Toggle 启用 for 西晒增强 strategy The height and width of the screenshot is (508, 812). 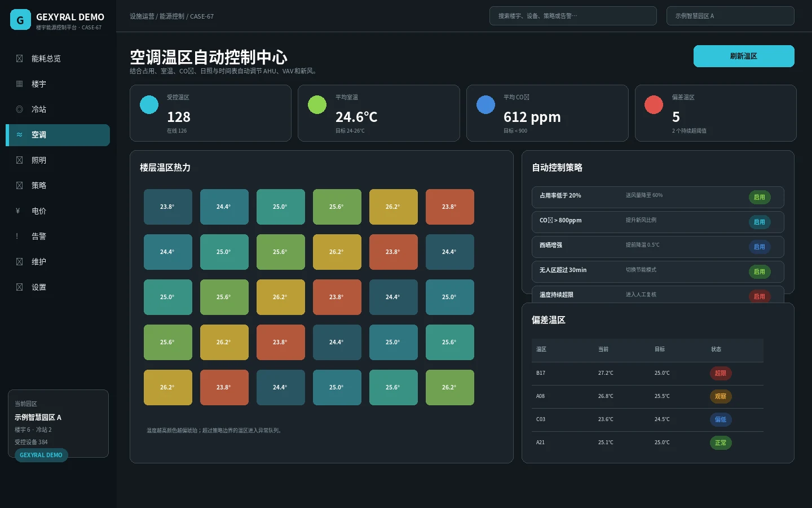pyautogui.click(x=760, y=247)
